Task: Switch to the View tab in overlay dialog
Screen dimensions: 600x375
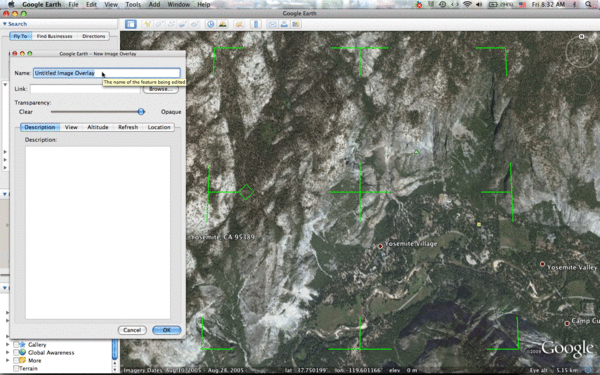Action: coord(71,127)
